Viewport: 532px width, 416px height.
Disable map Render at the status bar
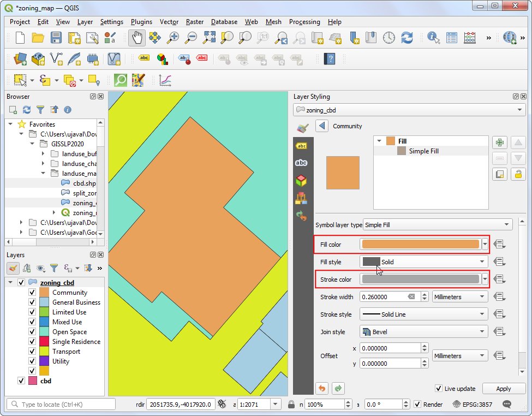tap(418, 405)
